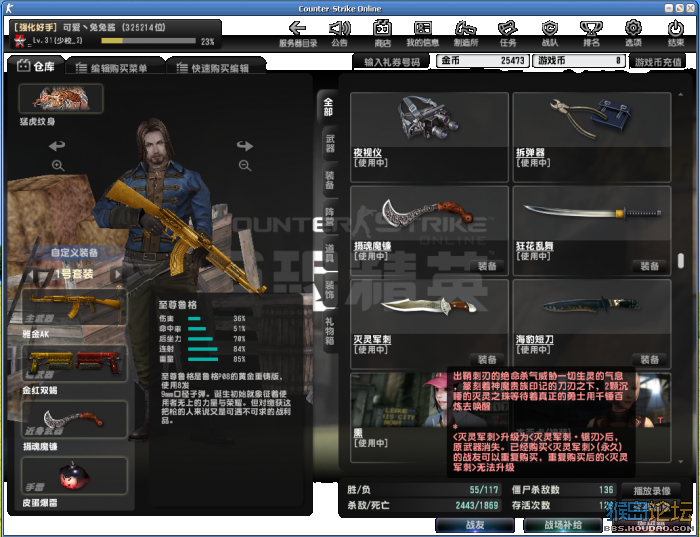
Task: Zoom out on character model
Action: coord(245,166)
